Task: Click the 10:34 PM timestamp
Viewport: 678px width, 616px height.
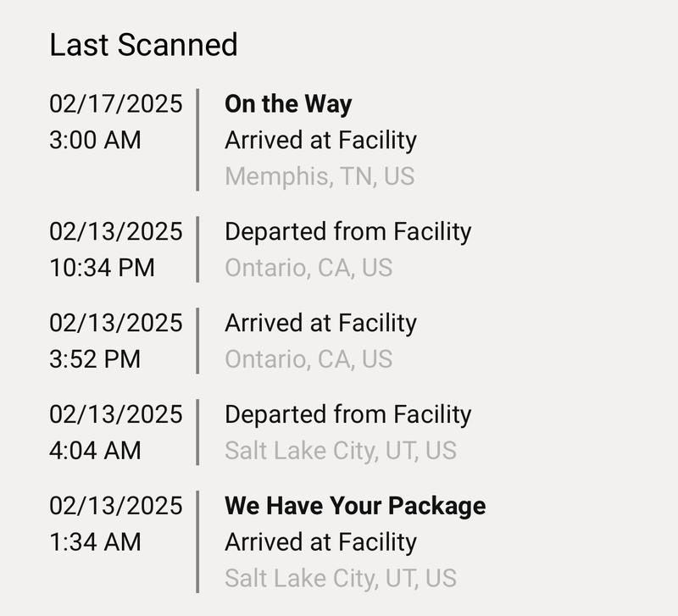Action: (x=102, y=268)
